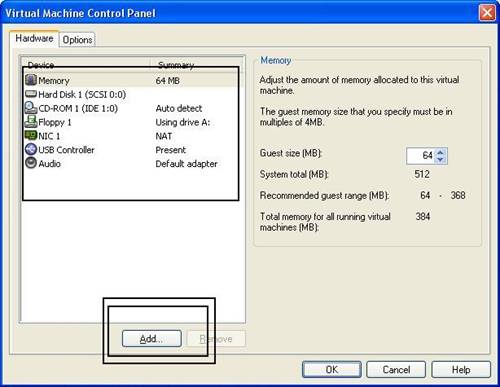This screenshot has height=387, width=500.
Task: Click the Add... button
Action: click(152, 339)
